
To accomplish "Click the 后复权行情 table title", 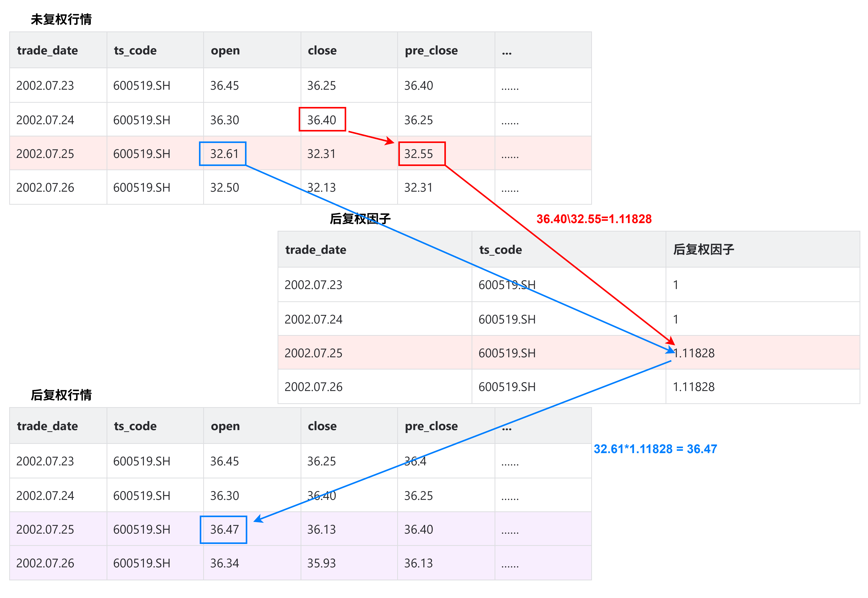I will 61,395.
